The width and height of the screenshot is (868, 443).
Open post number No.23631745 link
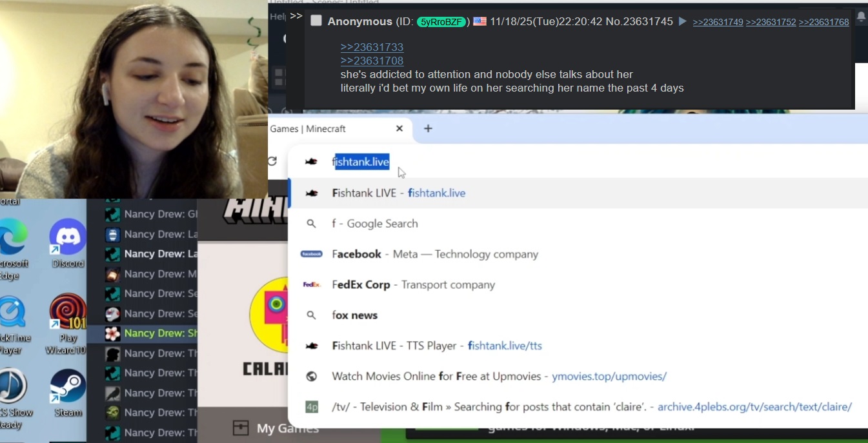[x=639, y=21]
